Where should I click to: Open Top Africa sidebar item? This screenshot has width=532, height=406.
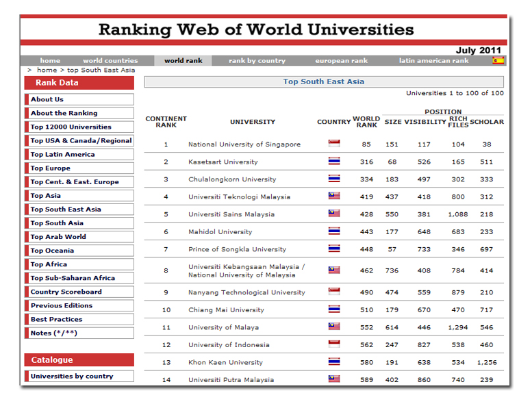click(79, 264)
